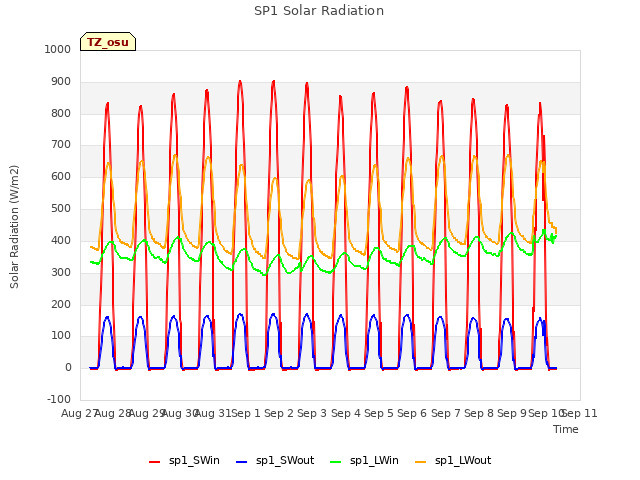Click the SP1 Solar Radiation chart title

(x=319, y=11)
